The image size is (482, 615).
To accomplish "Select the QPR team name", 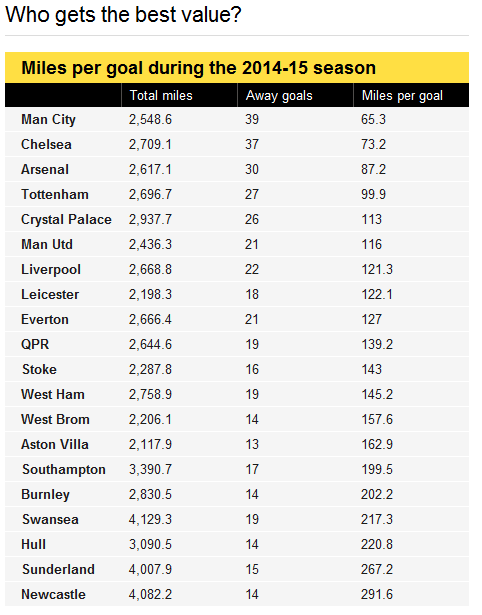I will tap(35, 344).
